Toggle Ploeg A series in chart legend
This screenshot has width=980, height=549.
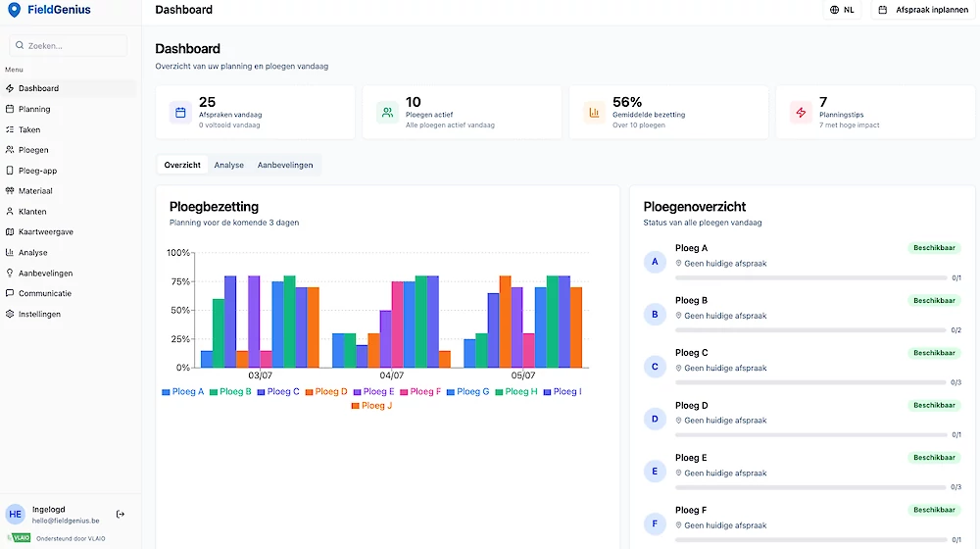183,391
